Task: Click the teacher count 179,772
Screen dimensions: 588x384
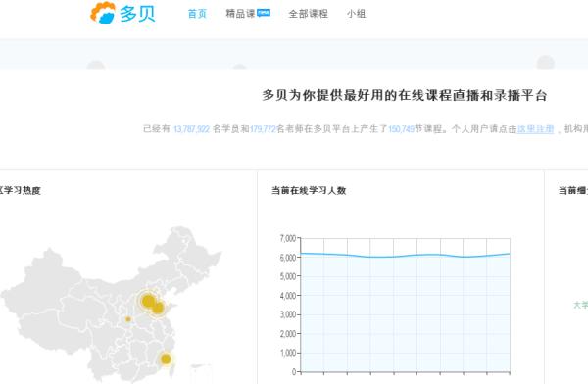Action: click(263, 129)
